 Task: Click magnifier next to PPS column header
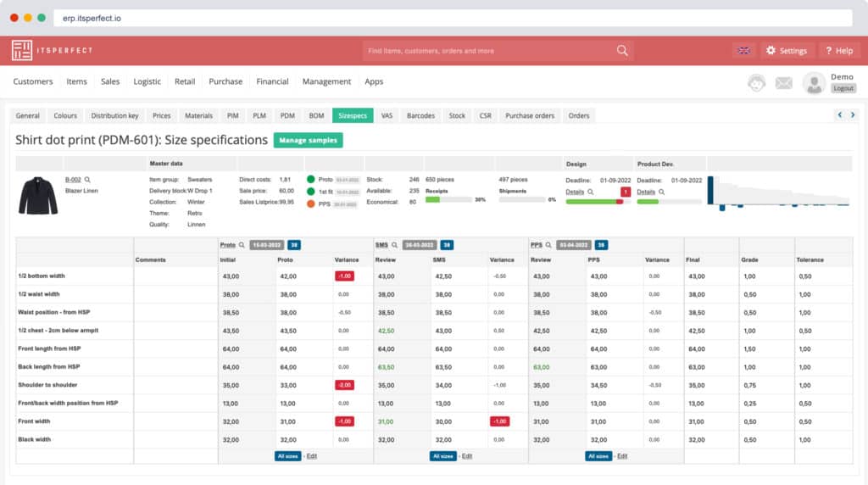pyautogui.click(x=548, y=245)
